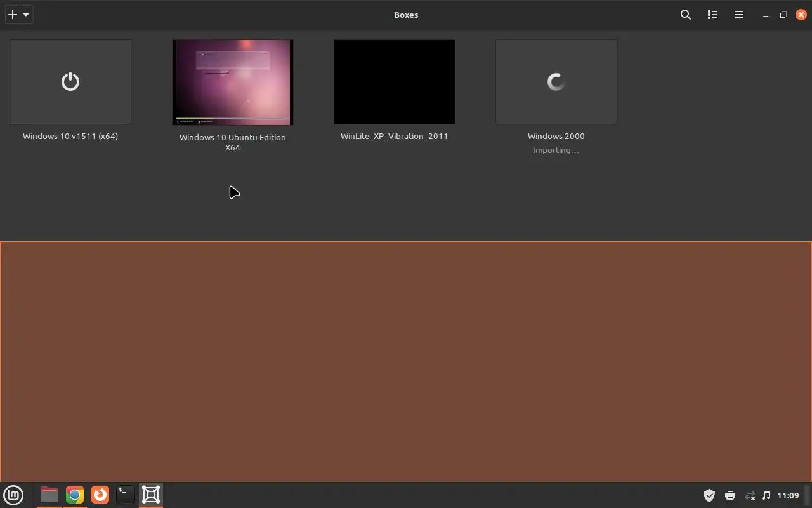
Task: Open the shield update manager tray icon
Action: [709, 495]
